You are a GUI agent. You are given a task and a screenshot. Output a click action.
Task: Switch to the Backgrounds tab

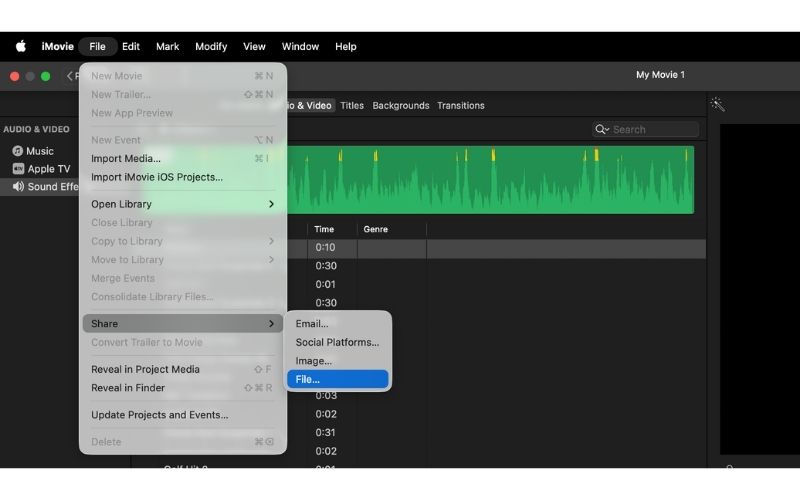[401, 106]
